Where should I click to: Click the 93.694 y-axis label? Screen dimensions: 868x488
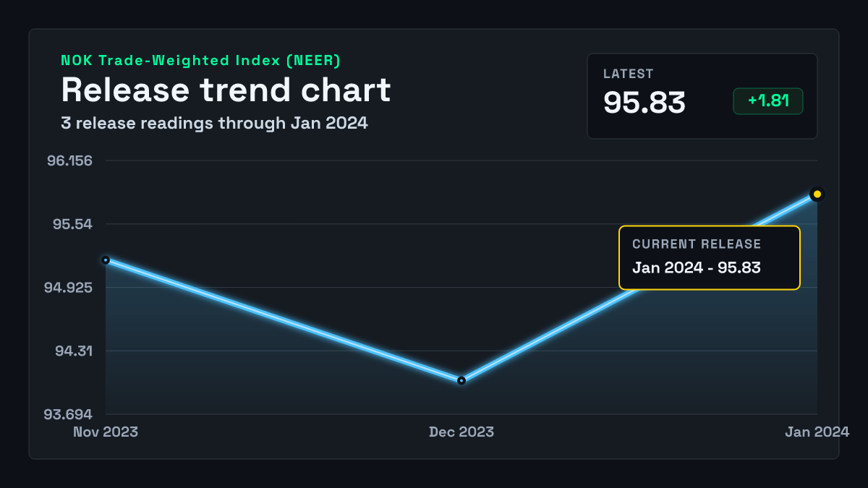pyautogui.click(x=69, y=415)
